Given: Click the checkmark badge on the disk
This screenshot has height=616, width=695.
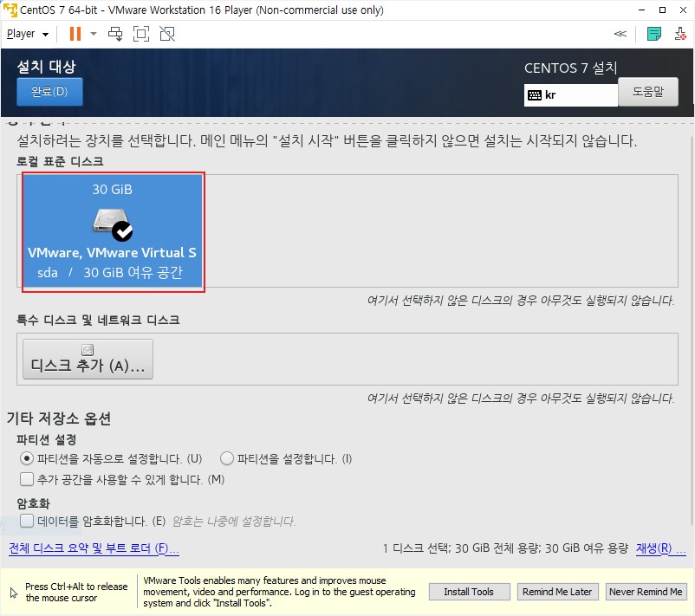Looking at the screenshot, I should click(122, 231).
